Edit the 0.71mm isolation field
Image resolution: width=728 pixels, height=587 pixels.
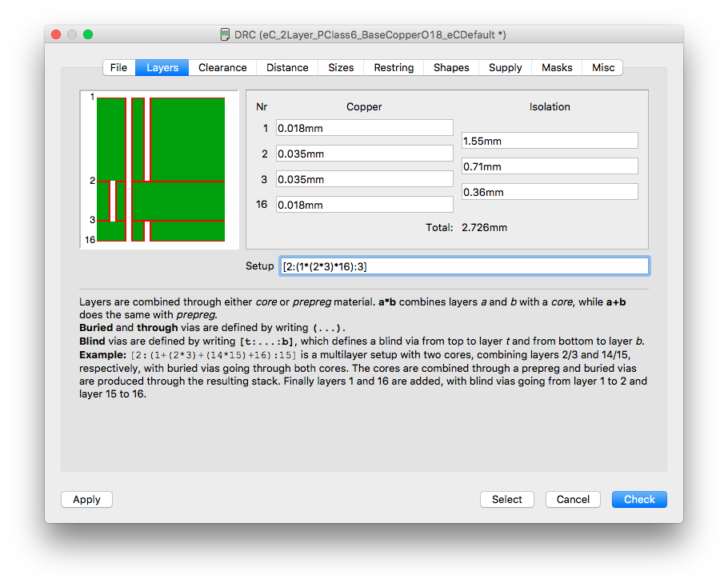(550, 166)
